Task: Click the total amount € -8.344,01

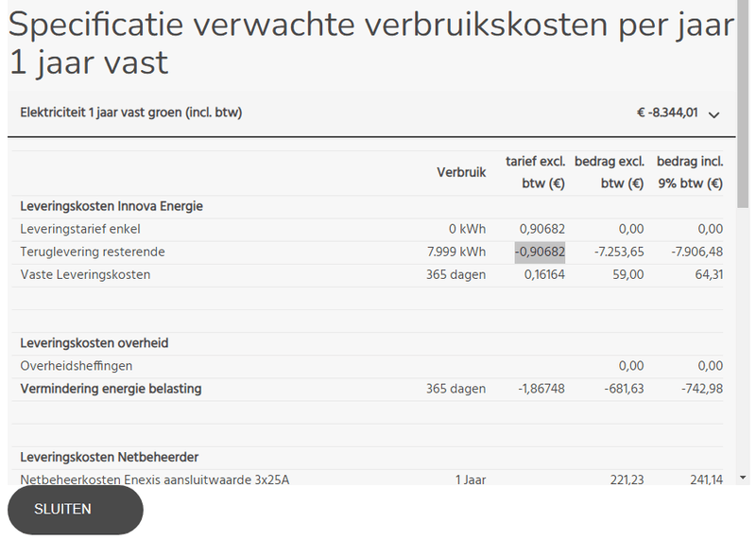Action: tap(667, 113)
